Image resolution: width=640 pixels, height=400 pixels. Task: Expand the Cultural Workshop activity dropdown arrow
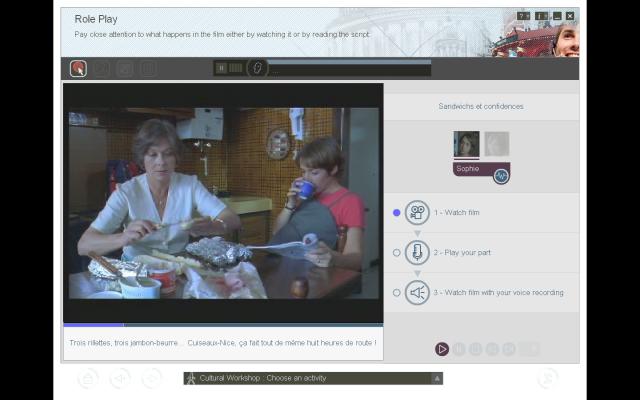click(436, 379)
